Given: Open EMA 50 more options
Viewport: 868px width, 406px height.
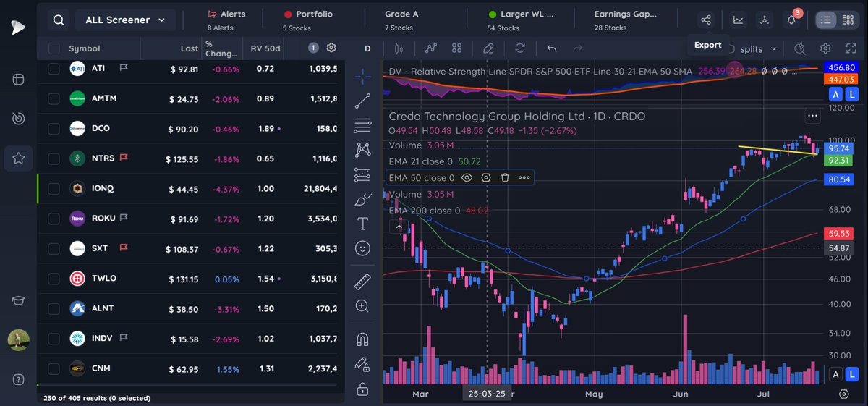Looking at the screenshot, I should pos(524,177).
